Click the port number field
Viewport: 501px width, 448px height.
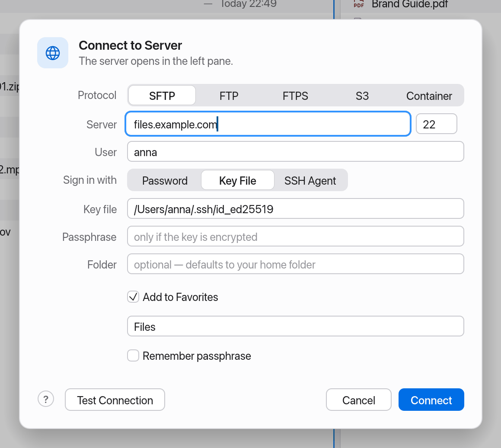437,124
